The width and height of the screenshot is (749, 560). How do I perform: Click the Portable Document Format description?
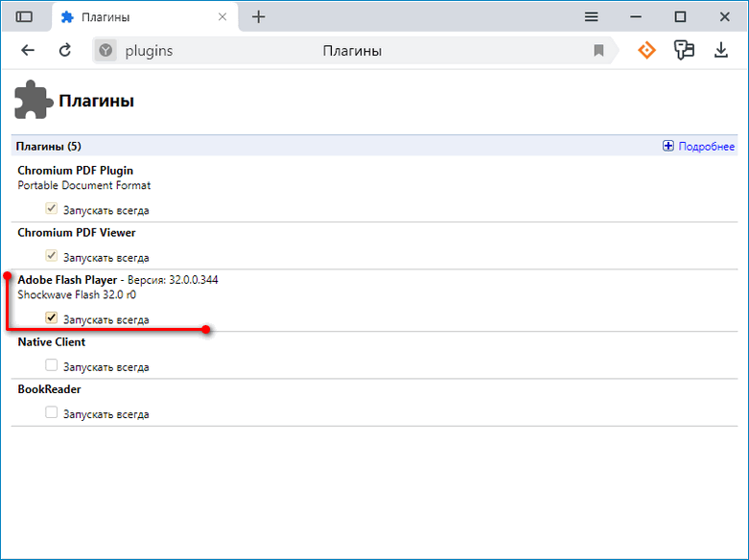pyautogui.click(x=84, y=185)
